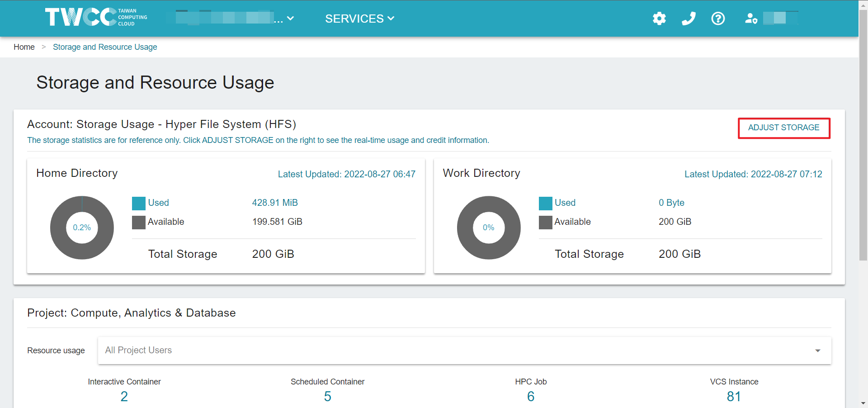Click the Project: Compute, Analytics & Database heading
The height and width of the screenshot is (408, 868).
pos(132,313)
